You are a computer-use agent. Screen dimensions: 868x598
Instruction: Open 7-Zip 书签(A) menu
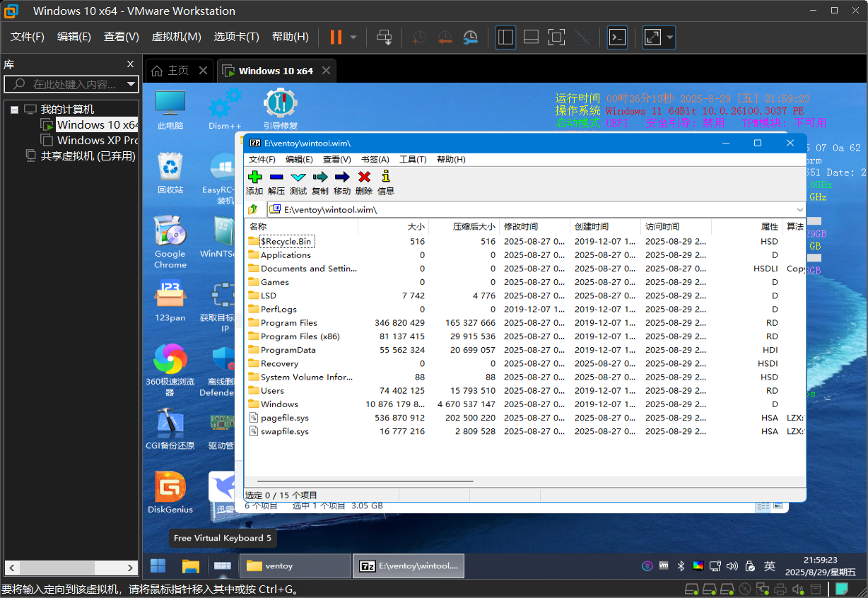(x=375, y=159)
